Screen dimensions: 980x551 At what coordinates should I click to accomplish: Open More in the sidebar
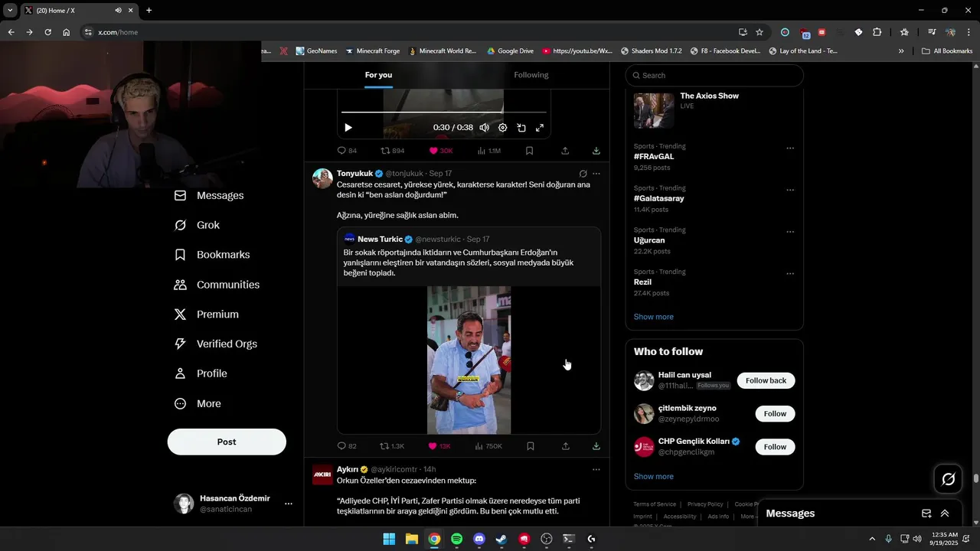[198, 403]
